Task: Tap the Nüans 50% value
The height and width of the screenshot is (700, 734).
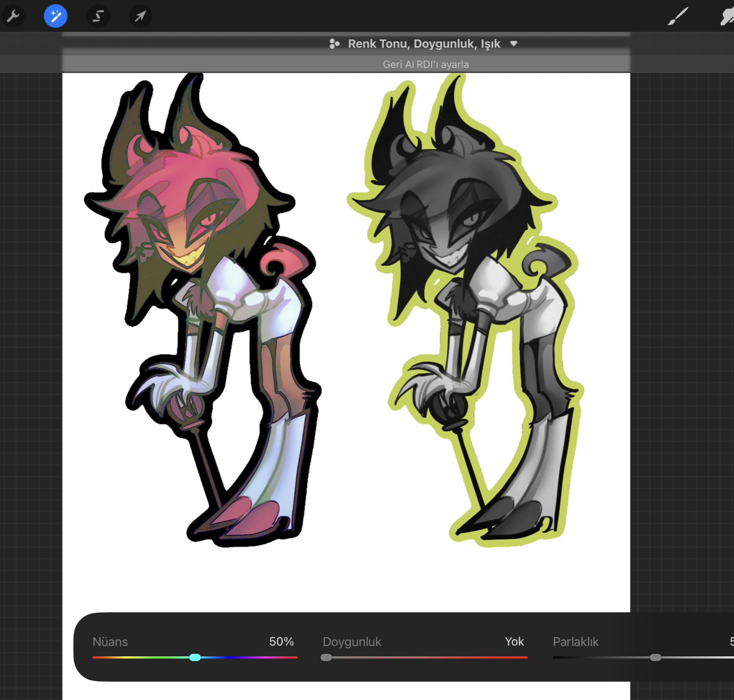Action: click(281, 641)
